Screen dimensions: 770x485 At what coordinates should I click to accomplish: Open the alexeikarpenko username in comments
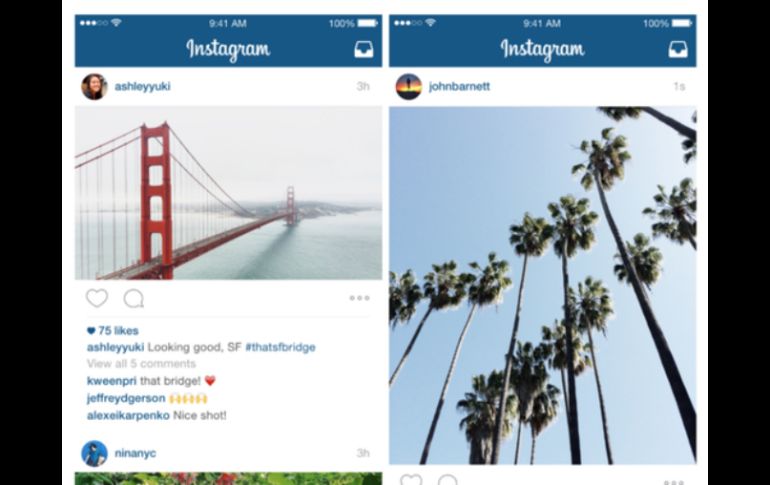tap(128, 415)
